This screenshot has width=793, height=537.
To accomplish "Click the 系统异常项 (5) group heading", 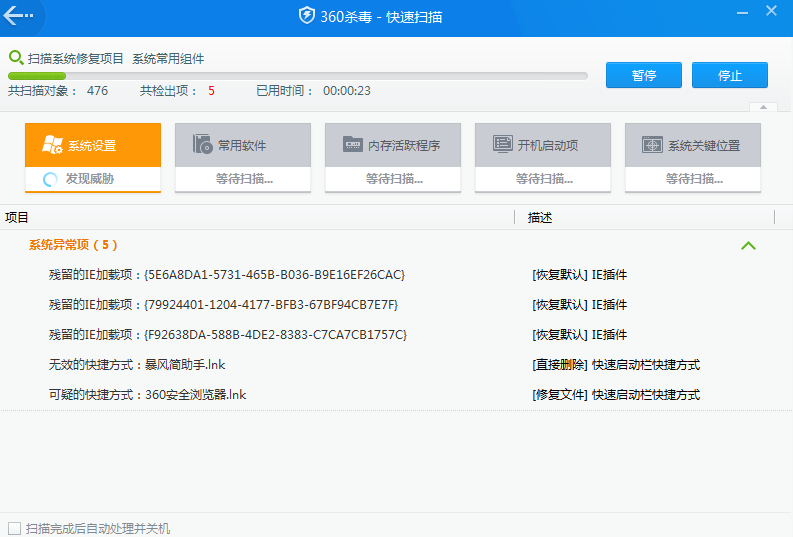I will point(73,245).
